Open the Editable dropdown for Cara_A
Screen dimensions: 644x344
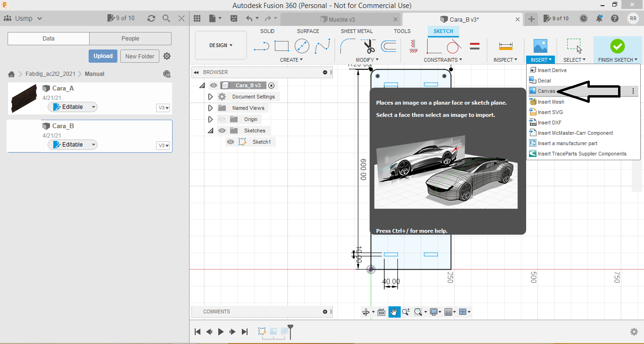93,107
